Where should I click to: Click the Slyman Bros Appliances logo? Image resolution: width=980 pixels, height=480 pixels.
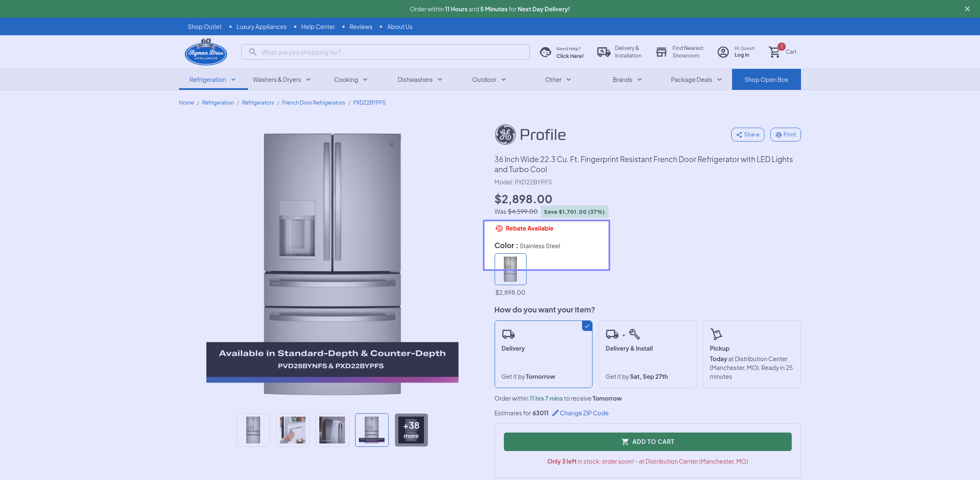[x=206, y=52]
